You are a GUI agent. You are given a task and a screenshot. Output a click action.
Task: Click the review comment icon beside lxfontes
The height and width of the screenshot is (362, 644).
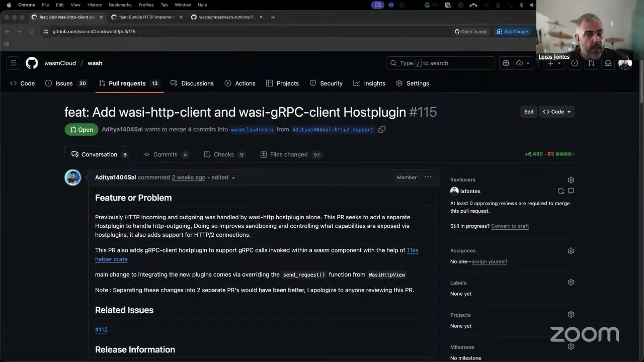571,191
